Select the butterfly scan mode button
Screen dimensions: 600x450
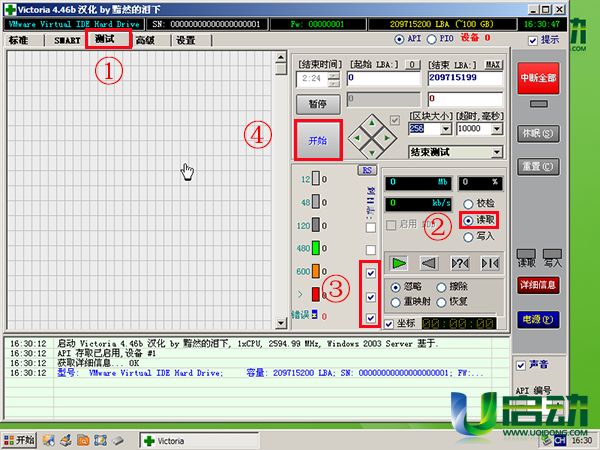coord(489,263)
